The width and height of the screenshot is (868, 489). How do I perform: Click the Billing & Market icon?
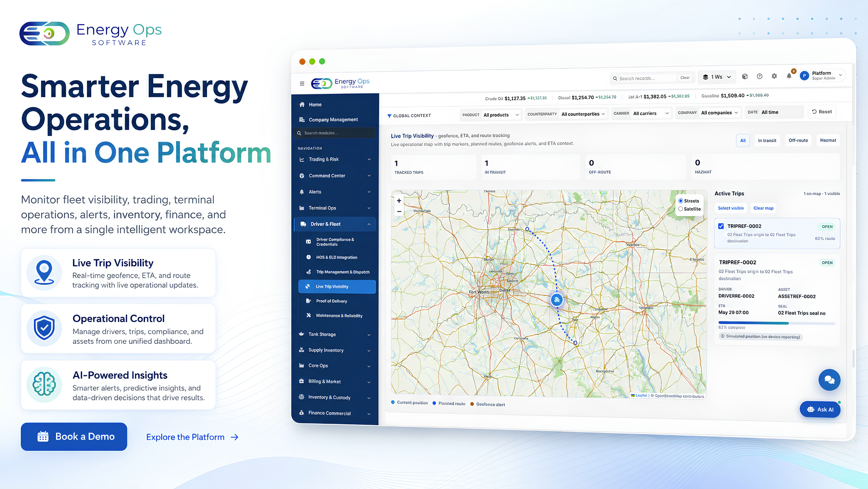coord(302,381)
